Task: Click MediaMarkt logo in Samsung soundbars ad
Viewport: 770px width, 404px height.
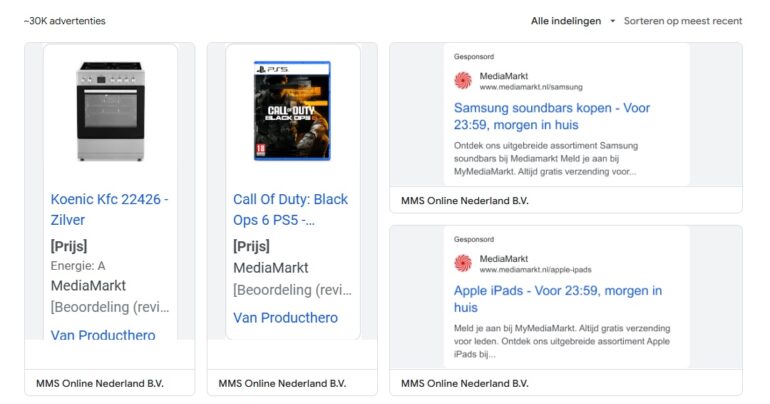Action: tap(463, 81)
